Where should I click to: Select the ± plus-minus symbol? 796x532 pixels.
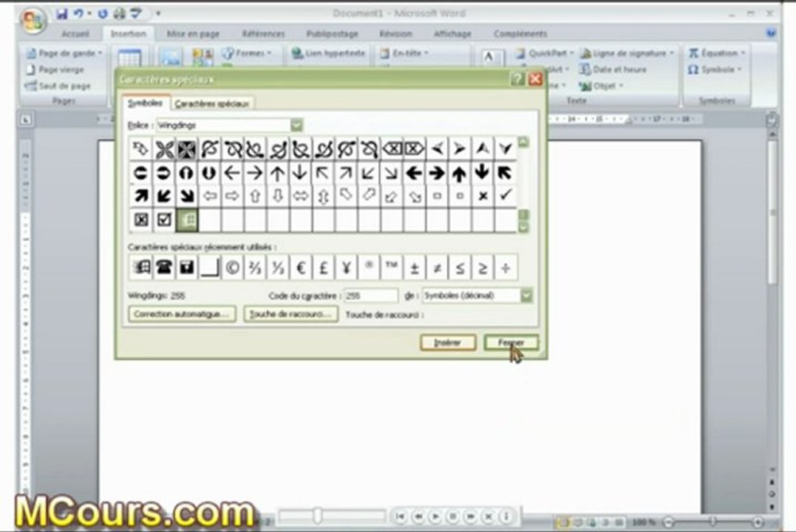point(414,267)
